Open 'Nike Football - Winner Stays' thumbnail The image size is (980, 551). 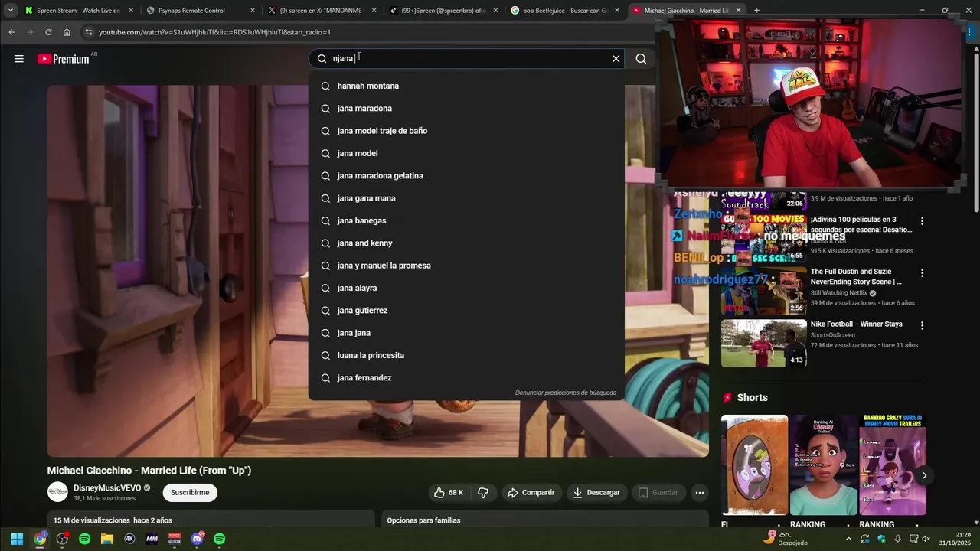click(x=763, y=343)
